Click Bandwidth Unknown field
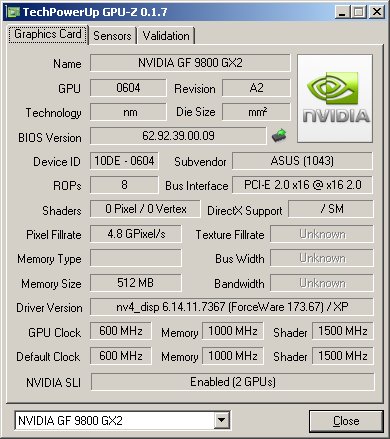 coord(322,283)
